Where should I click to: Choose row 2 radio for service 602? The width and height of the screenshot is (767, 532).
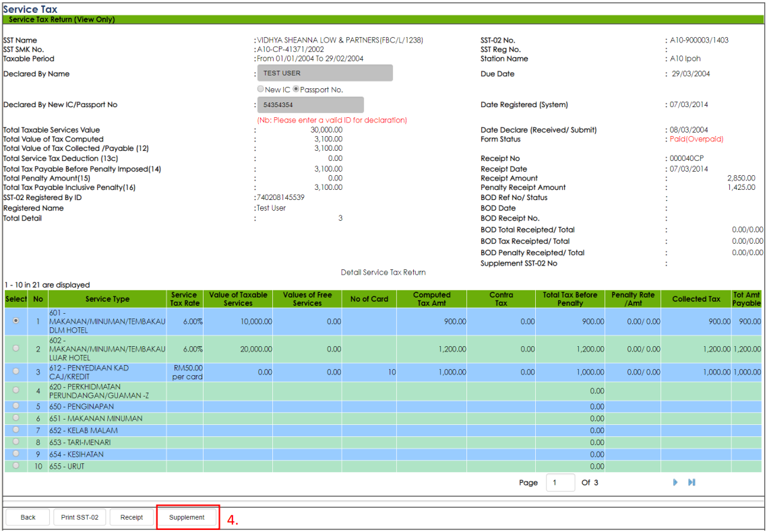[x=16, y=349]
